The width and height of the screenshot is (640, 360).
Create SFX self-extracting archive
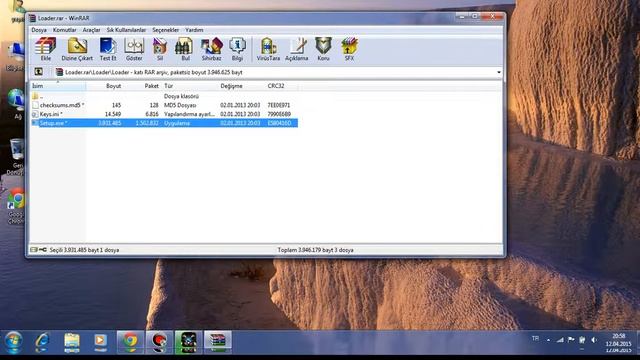(x=349, y=49)
